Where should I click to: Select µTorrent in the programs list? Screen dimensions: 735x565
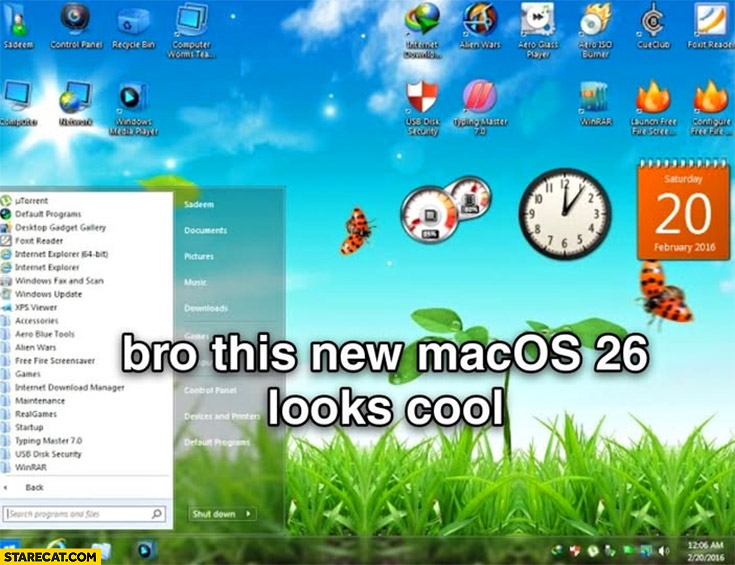(31, 201)
